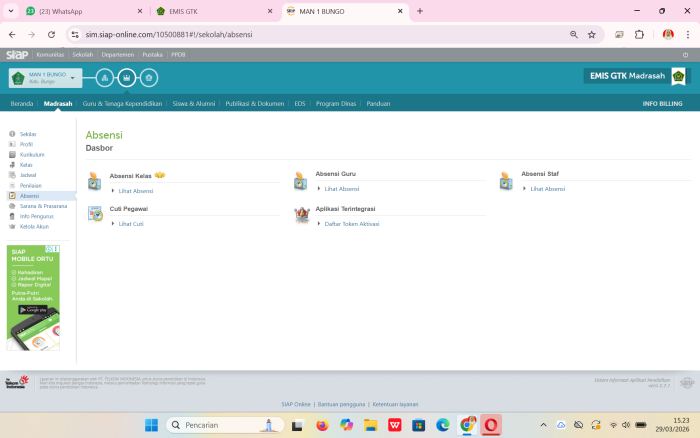Open the browser extensions puzzle icon

pyautogui.click(x=639, y=34)
